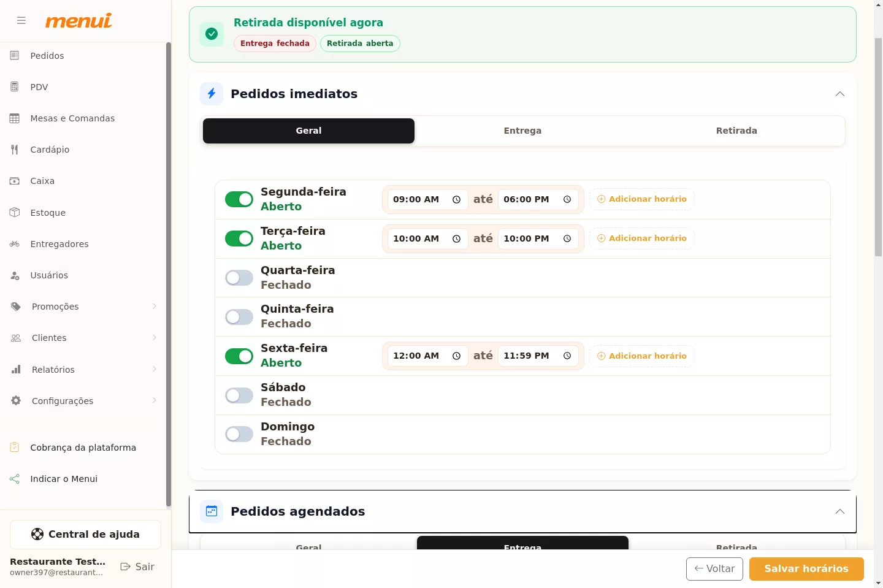Click the Relatórios bar-chart icon
This screenshot has height=588, width=883.
pos(16,370)
